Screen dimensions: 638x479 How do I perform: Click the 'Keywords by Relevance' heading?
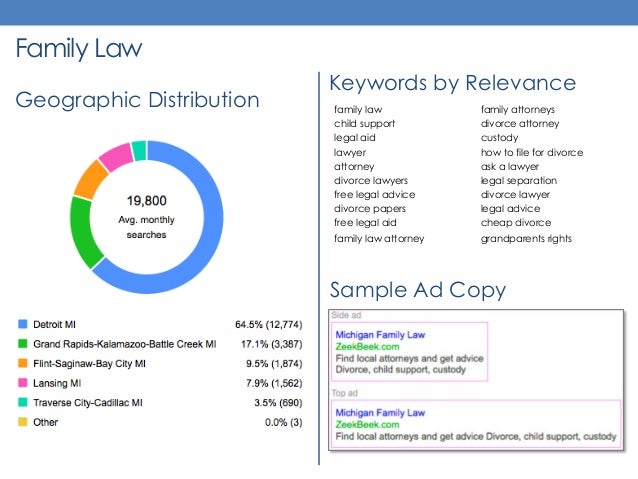452,83
